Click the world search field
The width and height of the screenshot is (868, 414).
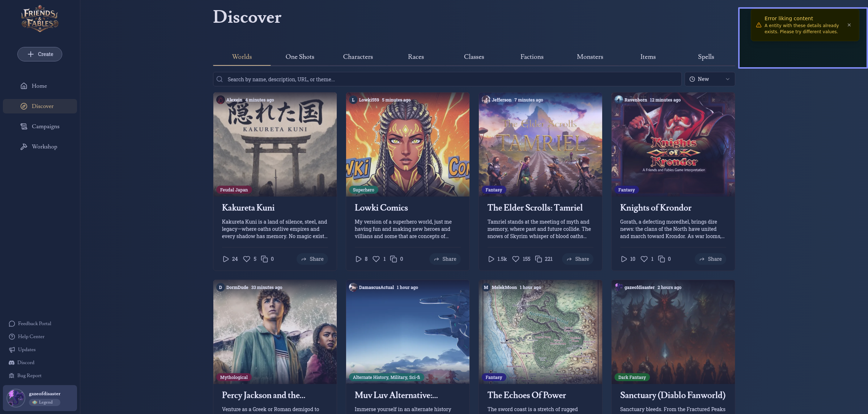click(447, 79)
